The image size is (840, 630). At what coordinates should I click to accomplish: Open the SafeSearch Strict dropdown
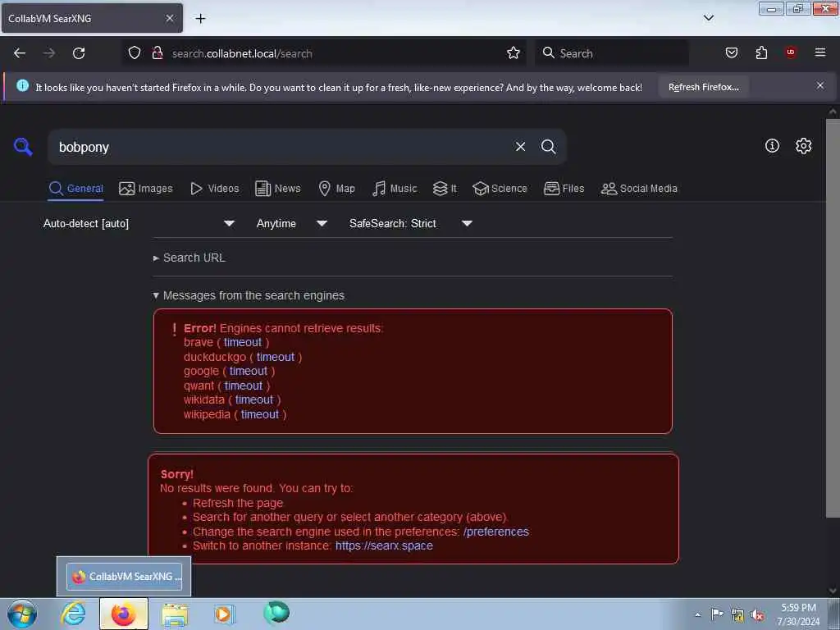[411, 223]
